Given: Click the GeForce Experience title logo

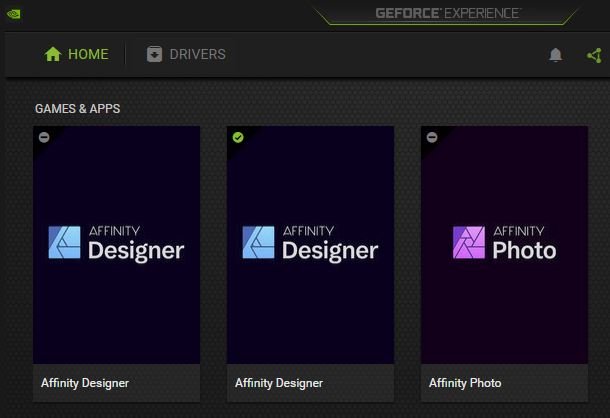Looking at the screenshot, I should pyautogui.click(x=447, y=13).
